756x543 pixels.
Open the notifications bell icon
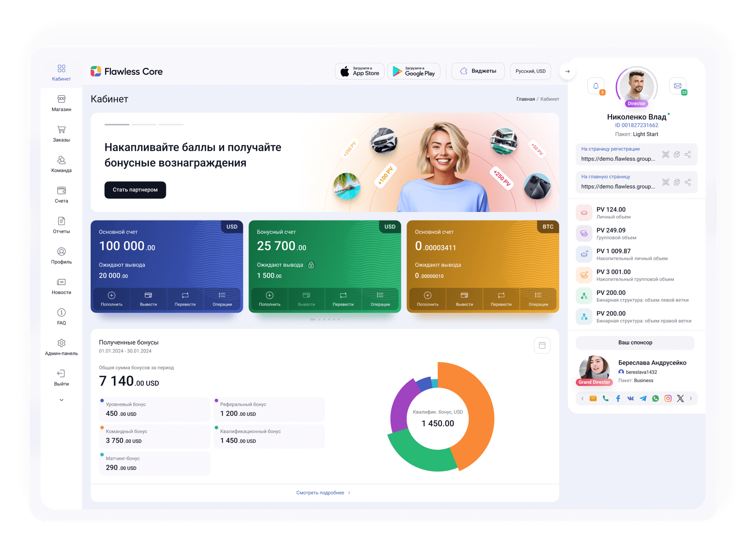pos(596,86)
